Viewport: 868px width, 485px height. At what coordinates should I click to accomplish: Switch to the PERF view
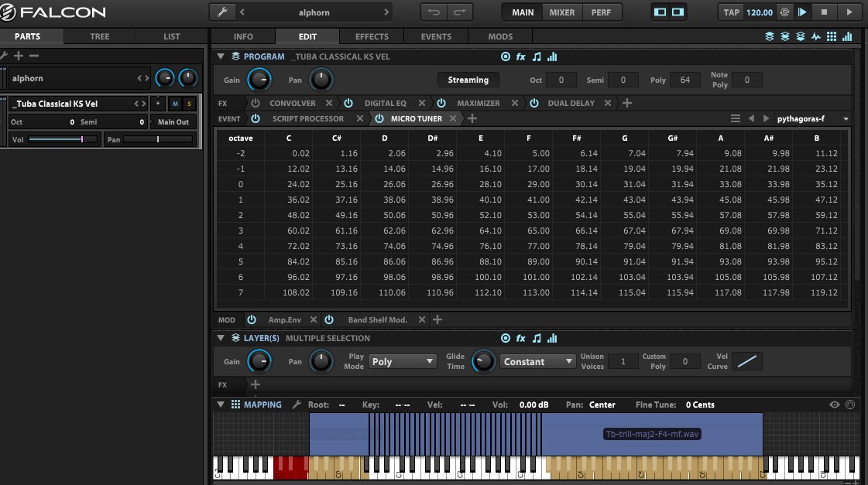tap(601, 12)
